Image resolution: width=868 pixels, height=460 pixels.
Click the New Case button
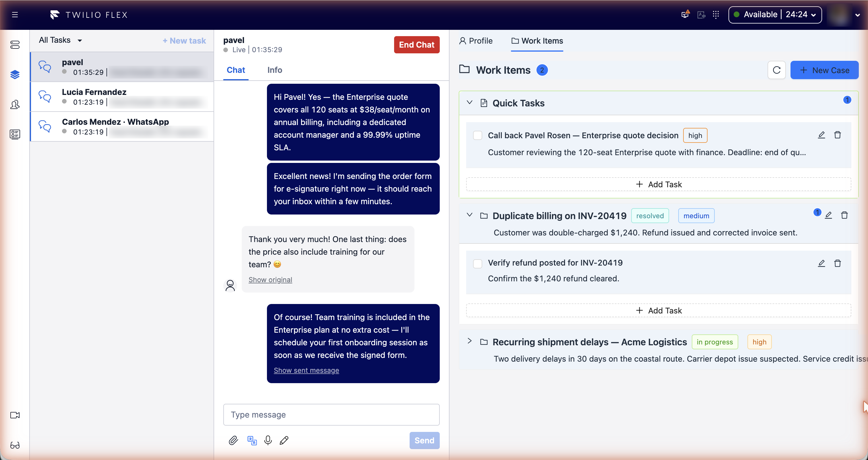(x=824, y=70)
